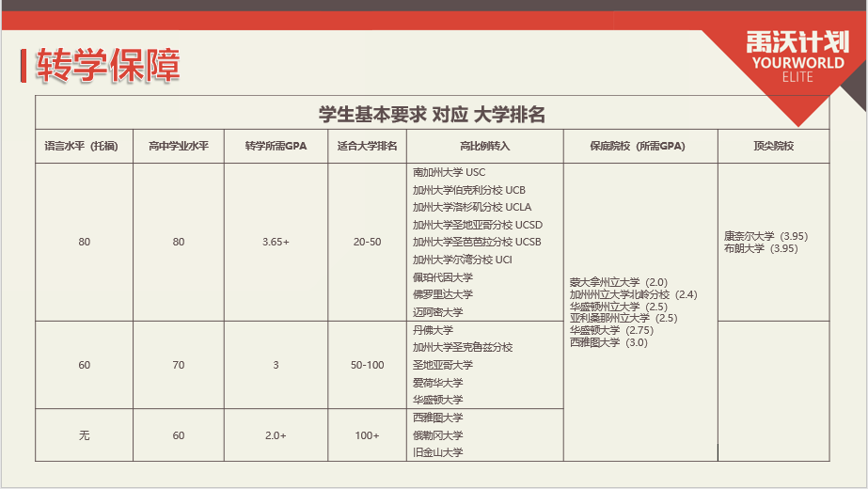The height and width of the screenshot is (489, 868).
Task: Select the 旧金山大学 entry
Action: click(x=438, y=452)
